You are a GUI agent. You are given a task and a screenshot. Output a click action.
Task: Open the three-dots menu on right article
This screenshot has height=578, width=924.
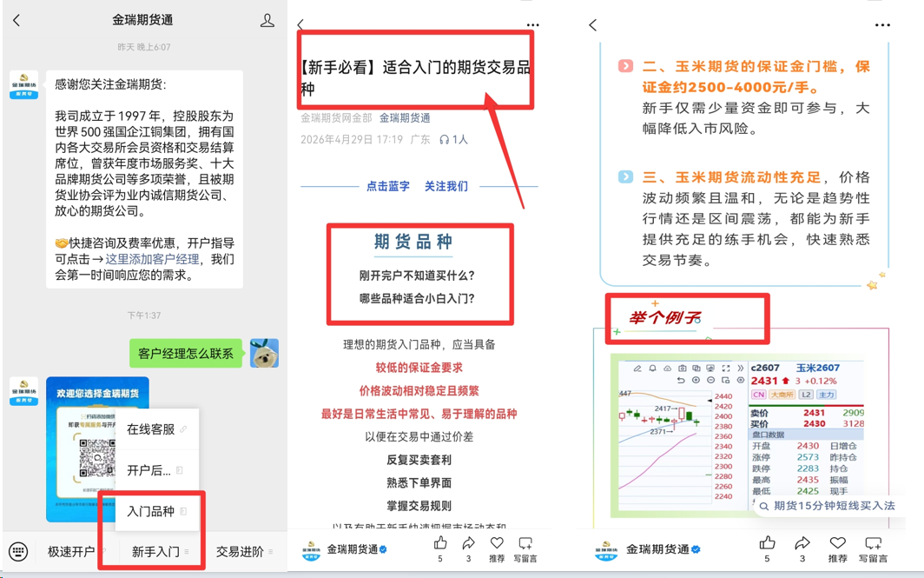tap(882, 24)
